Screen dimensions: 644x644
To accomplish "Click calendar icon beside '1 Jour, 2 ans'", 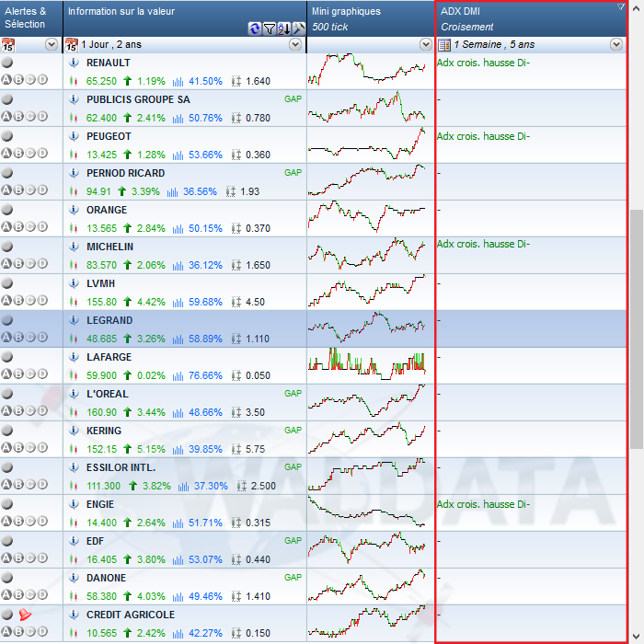I will (72, 44).
